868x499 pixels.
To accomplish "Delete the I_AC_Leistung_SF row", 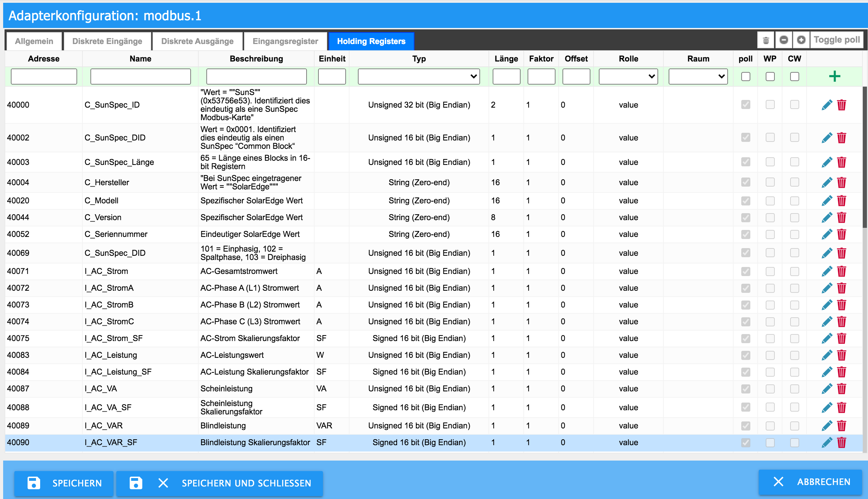I will (x=841, y=372).
